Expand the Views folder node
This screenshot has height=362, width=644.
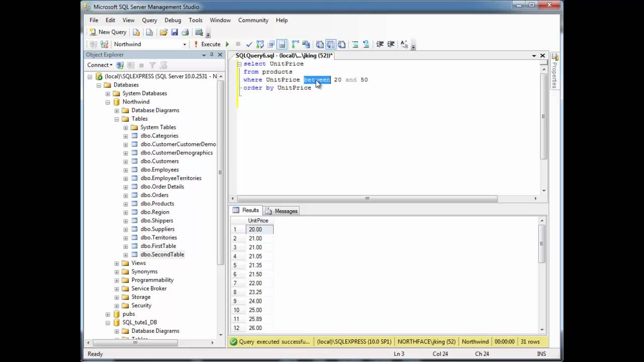(117, 263)
